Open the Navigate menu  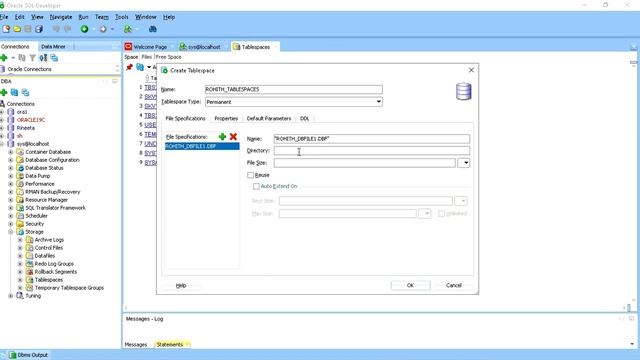click(x=61, y=17)
